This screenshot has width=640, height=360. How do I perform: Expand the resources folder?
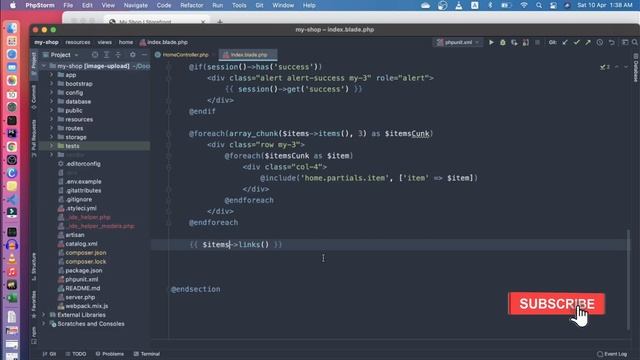click(x=52, y=119)
